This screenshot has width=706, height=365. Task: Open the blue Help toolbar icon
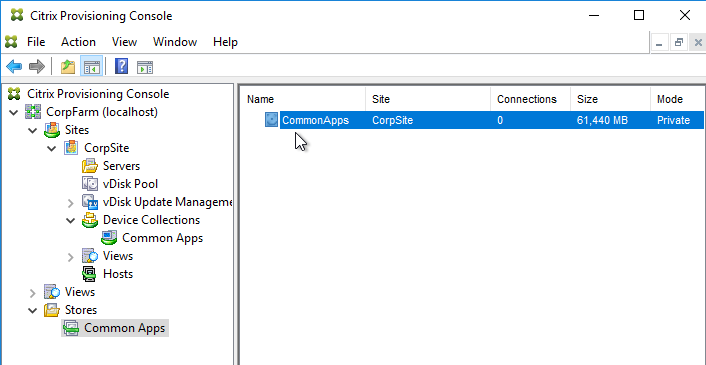click(122, 67)
